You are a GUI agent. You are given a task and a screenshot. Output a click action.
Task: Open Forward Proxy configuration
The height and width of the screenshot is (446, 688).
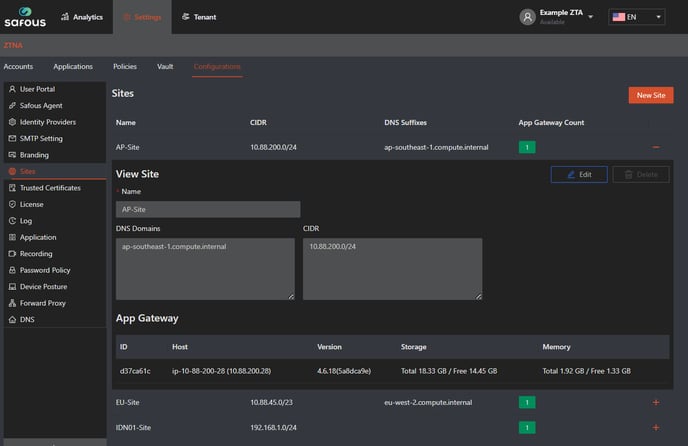43,303
